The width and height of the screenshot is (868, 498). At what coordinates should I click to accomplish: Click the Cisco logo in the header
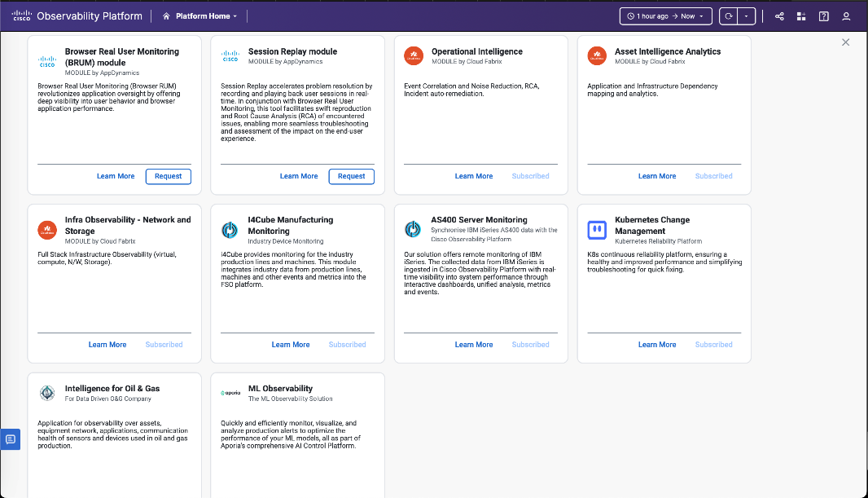(x=21, y=15)
